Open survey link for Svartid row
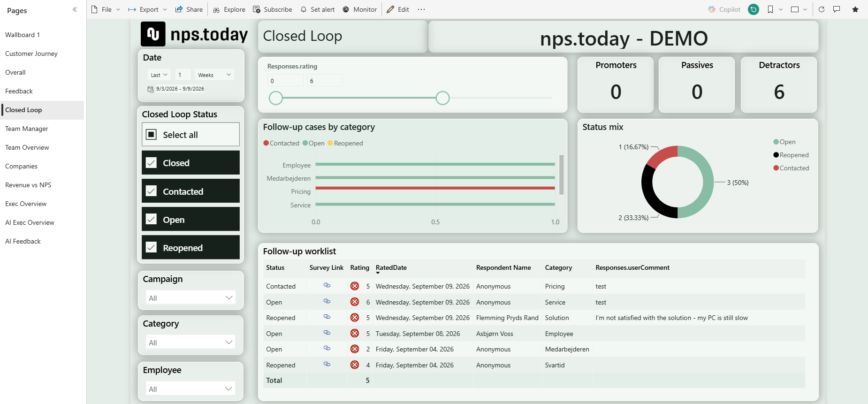Viewport: 868px width, 404px height. pyautogui.click(x=327, y=364)
